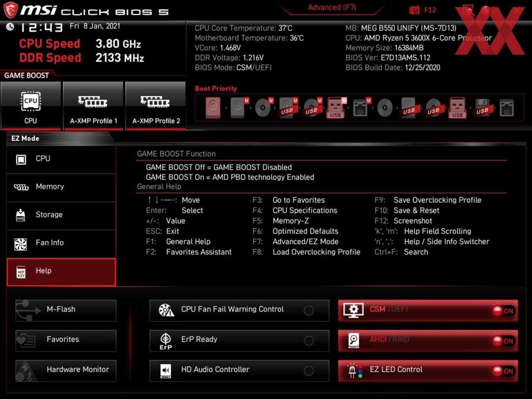
Task: Click the 12:43 clock time
Action: [x=41, y=27]
